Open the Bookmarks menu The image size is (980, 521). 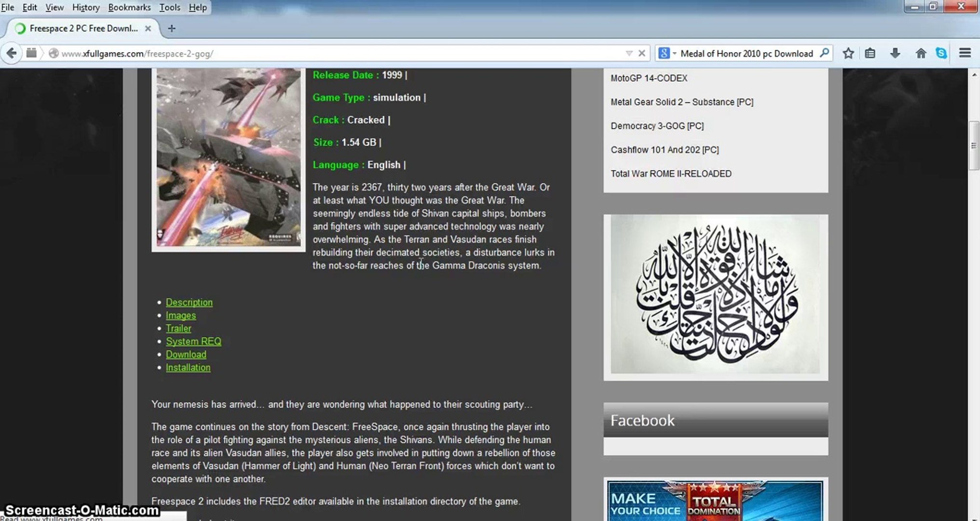(129, 7)
